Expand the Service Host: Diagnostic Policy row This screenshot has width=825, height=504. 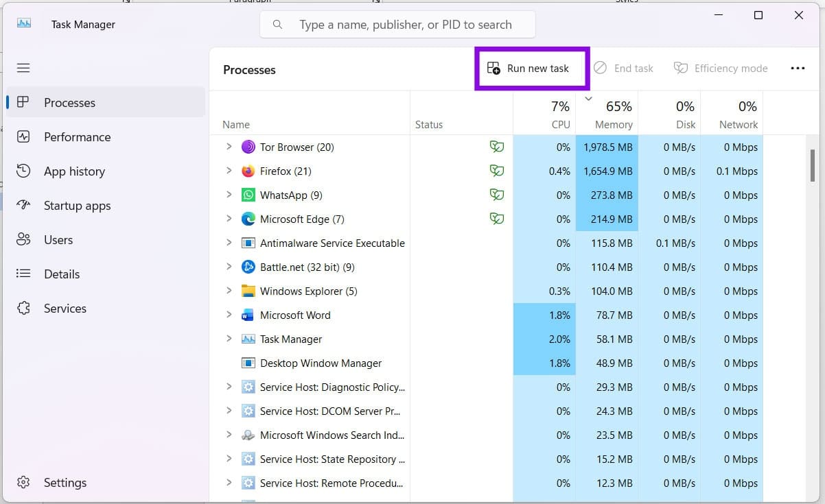pos(229,387)
